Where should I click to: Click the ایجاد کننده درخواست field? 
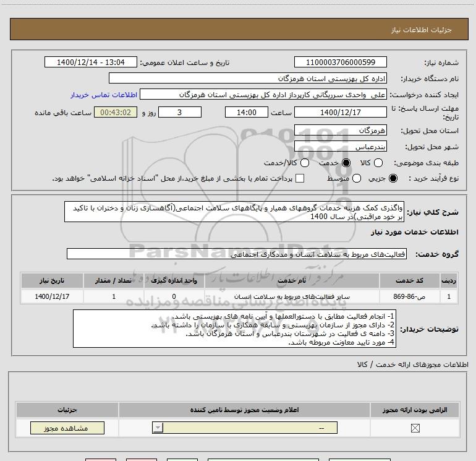coord(263,95)
